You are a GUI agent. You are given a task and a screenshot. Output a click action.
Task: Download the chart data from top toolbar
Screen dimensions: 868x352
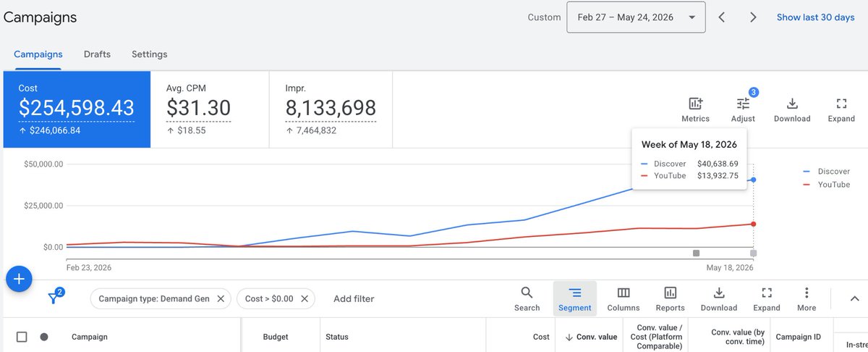pos(792,104)
